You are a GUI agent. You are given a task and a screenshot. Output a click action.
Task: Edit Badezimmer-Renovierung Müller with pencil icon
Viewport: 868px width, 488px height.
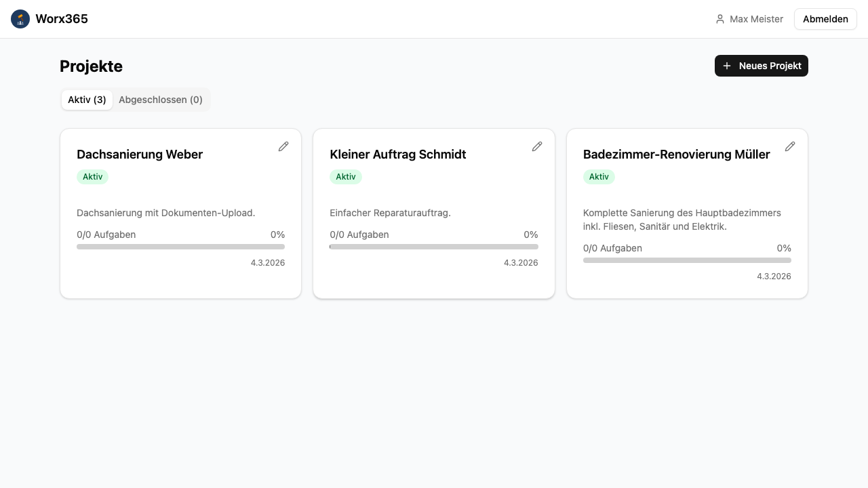click(x=790, y=146)
